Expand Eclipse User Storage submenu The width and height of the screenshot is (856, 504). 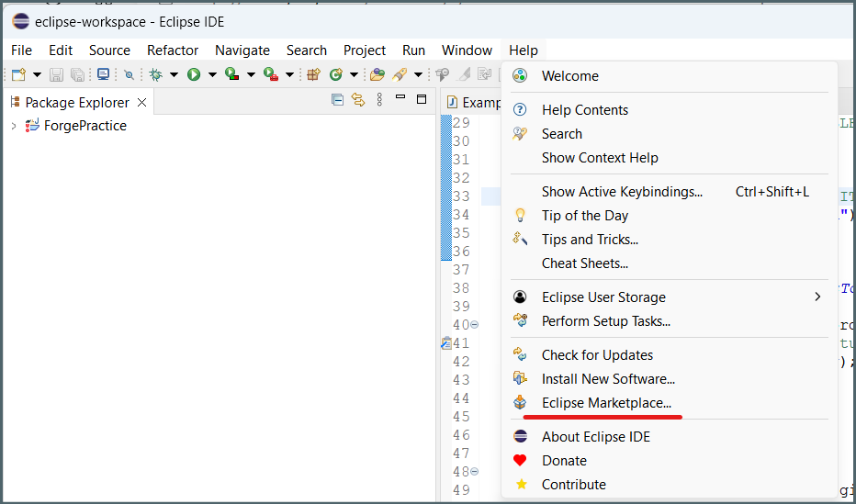(817, 297)
